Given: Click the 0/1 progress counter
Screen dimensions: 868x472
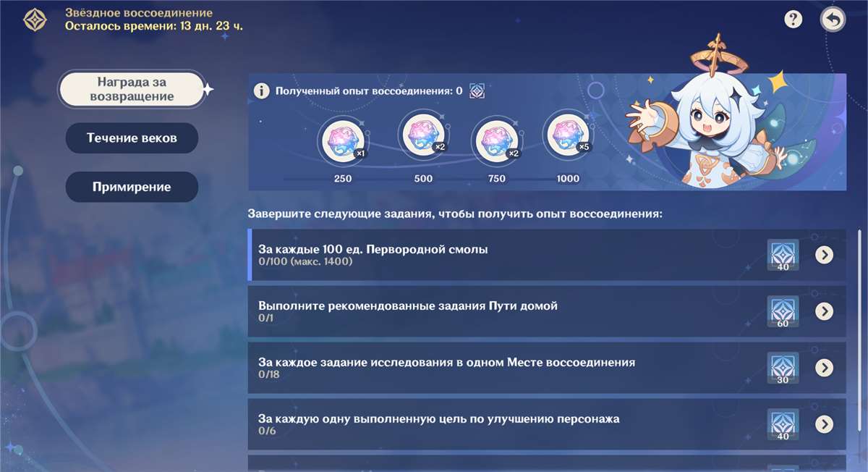Looking at the screenshot, I should tap(266, 318).
